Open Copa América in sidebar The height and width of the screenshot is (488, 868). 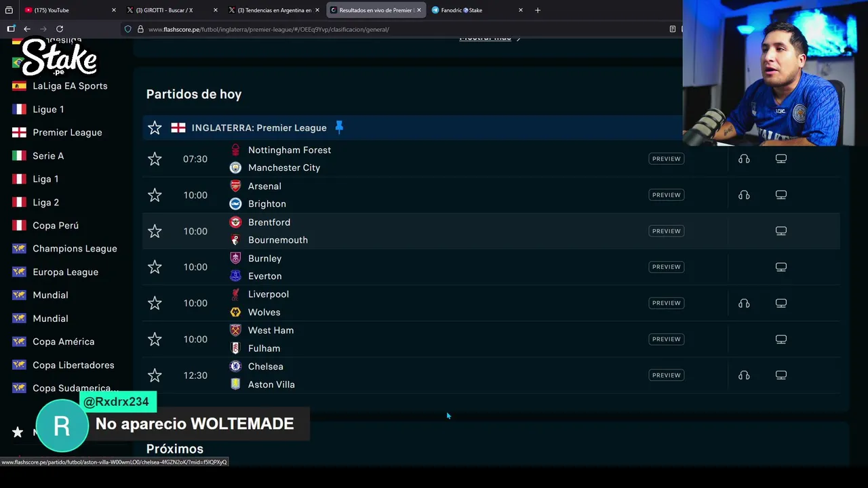coord(63,342)
